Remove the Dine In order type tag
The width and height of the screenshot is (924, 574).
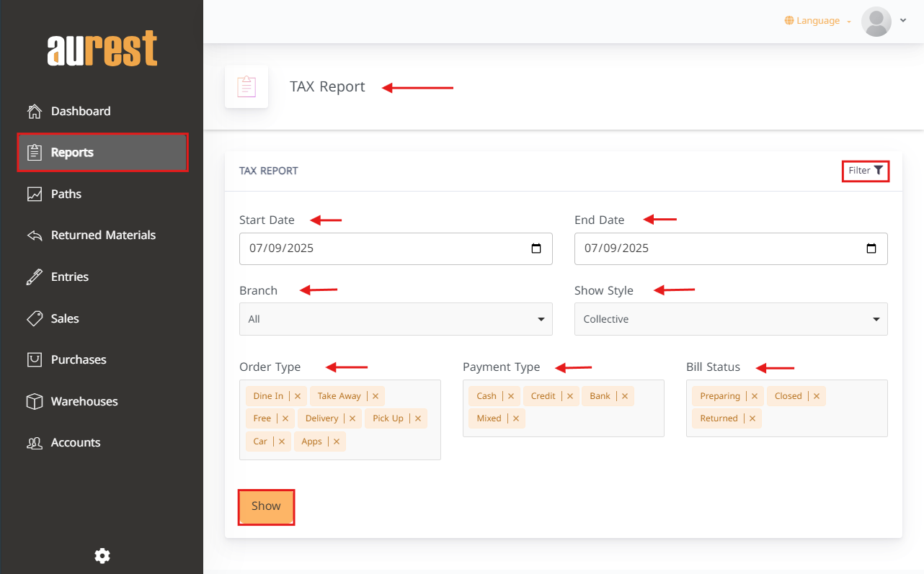(x=298, y=396)
